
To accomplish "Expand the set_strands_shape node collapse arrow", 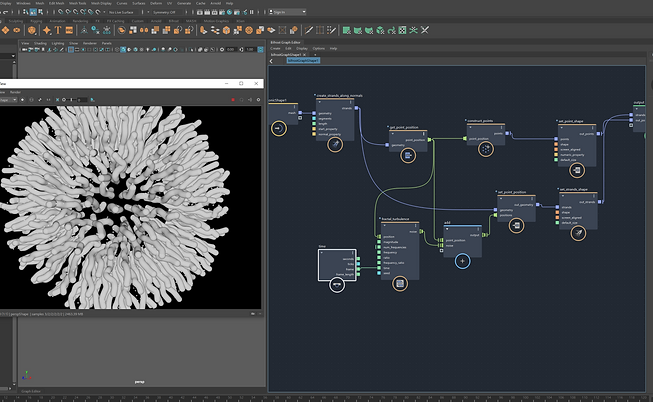I will click(x=561, y=196).
